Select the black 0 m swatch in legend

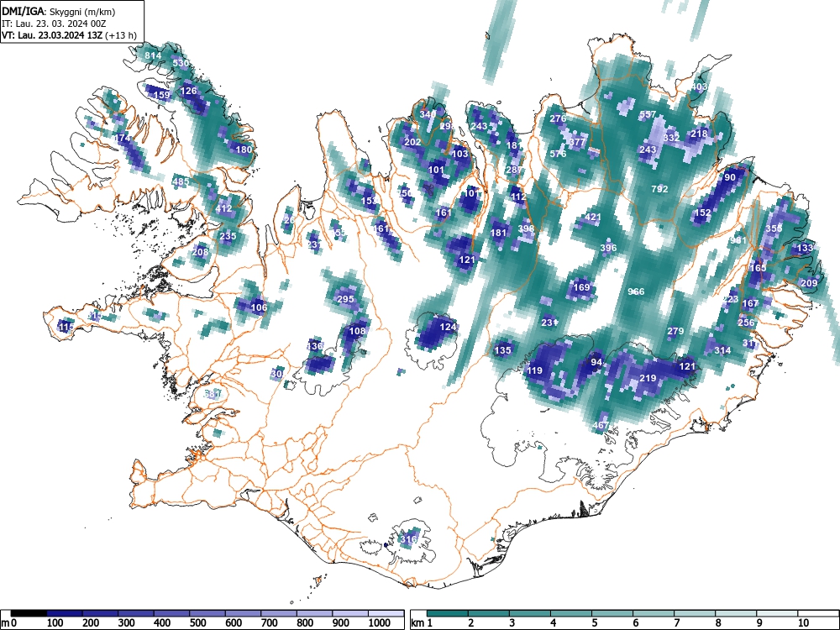click(29, 613)
